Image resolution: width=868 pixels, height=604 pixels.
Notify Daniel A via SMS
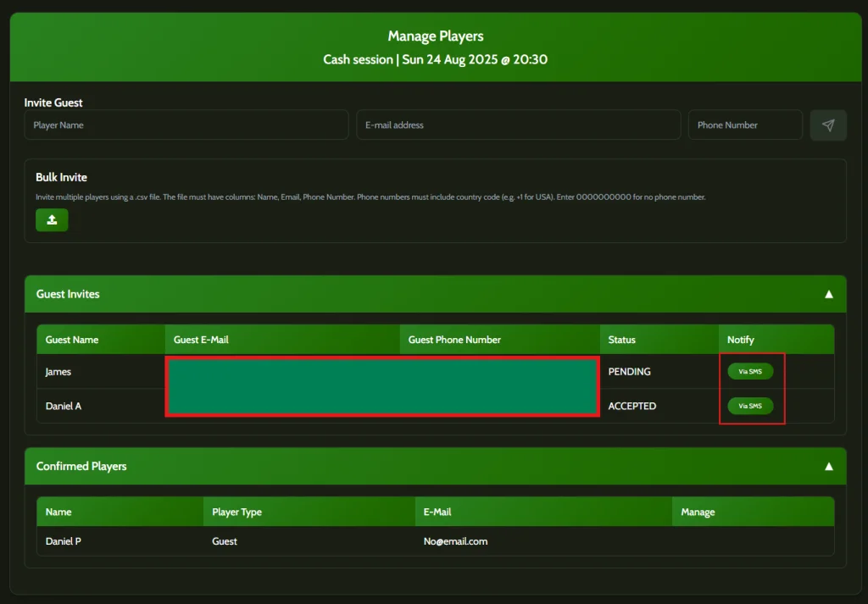[750, 406]
